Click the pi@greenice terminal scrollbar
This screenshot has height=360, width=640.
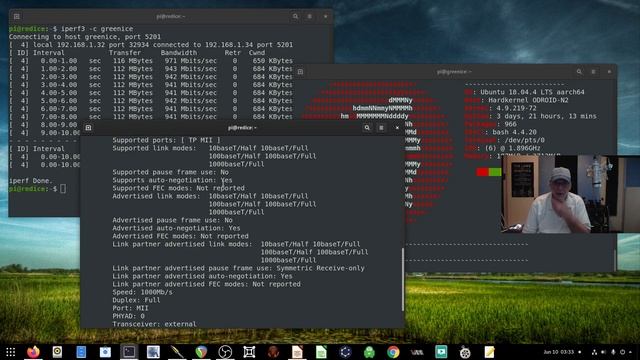(x=615, y=260)
